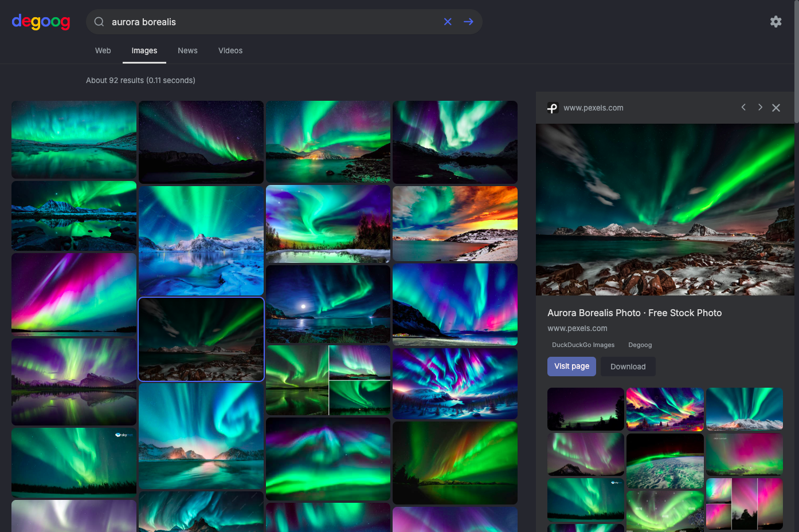Select the colorful painted aurora related thumbnail
The width and height of the screenshot is (799, 532).
point(665,409)
